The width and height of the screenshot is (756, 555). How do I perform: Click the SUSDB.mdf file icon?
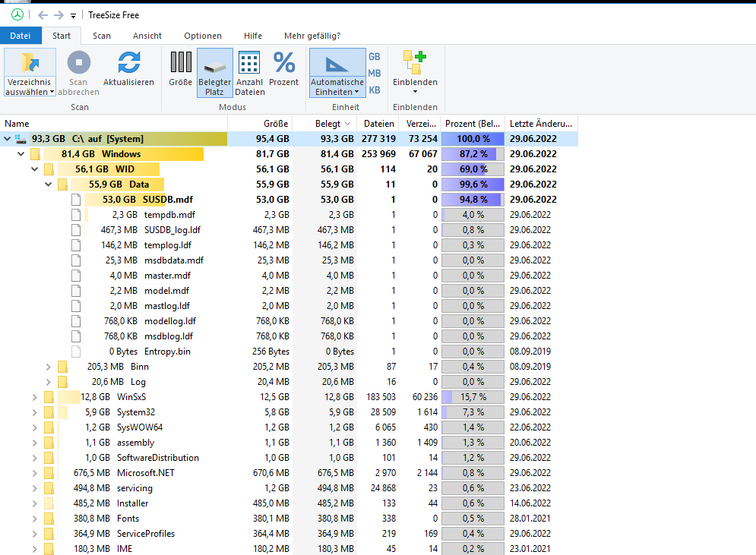(x=76, y=200)
